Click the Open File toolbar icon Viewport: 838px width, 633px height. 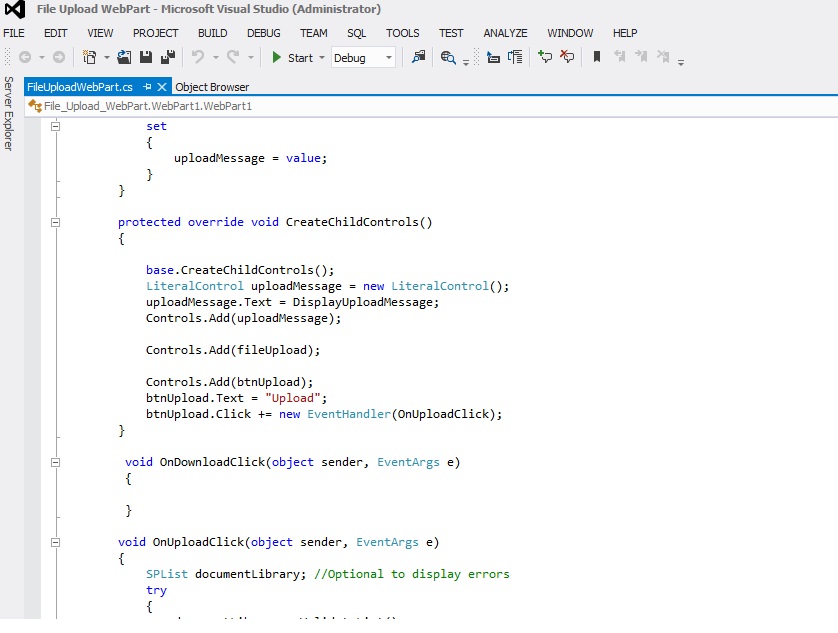[x=125, y=58]
